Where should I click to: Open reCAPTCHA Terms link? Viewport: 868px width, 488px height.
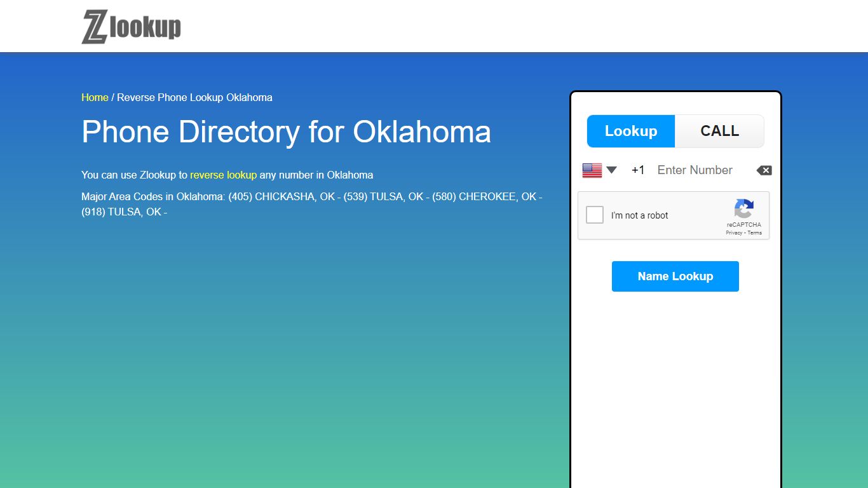click(754, 233)
